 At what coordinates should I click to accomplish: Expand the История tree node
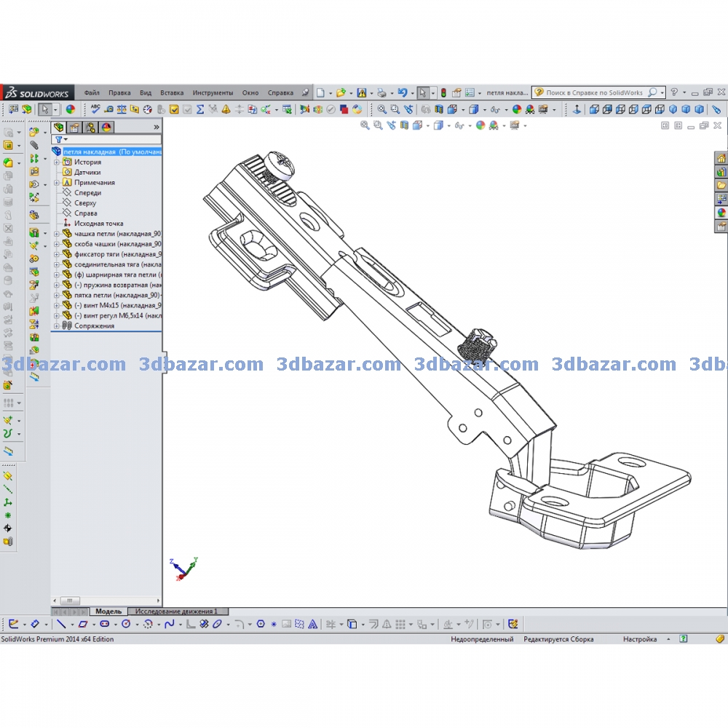tap(57, 162)
